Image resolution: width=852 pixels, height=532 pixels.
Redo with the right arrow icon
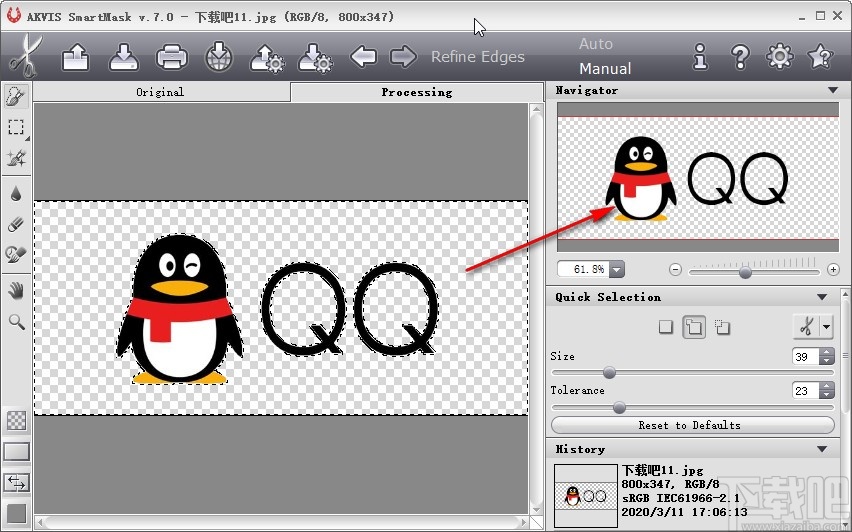403,56
